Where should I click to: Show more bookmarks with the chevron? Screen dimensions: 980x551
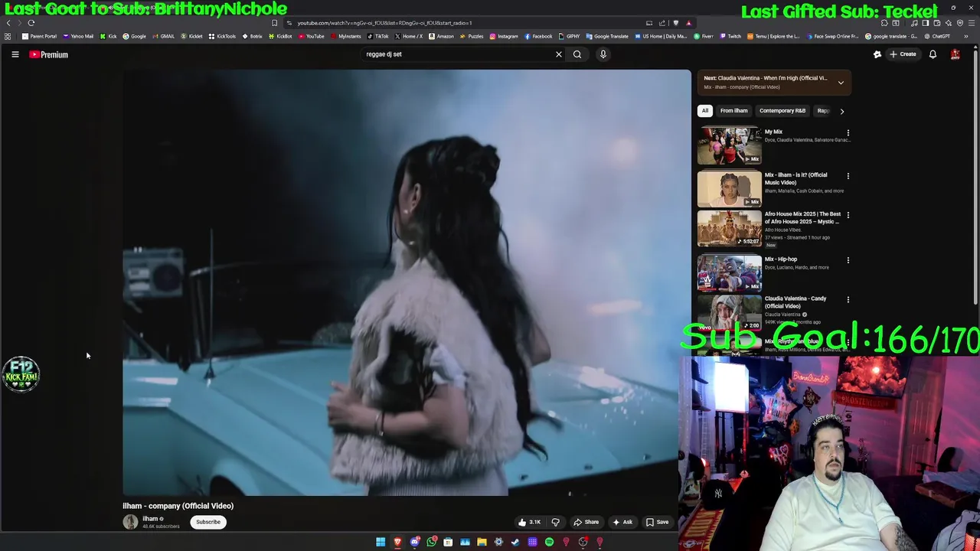coord(965,37)
